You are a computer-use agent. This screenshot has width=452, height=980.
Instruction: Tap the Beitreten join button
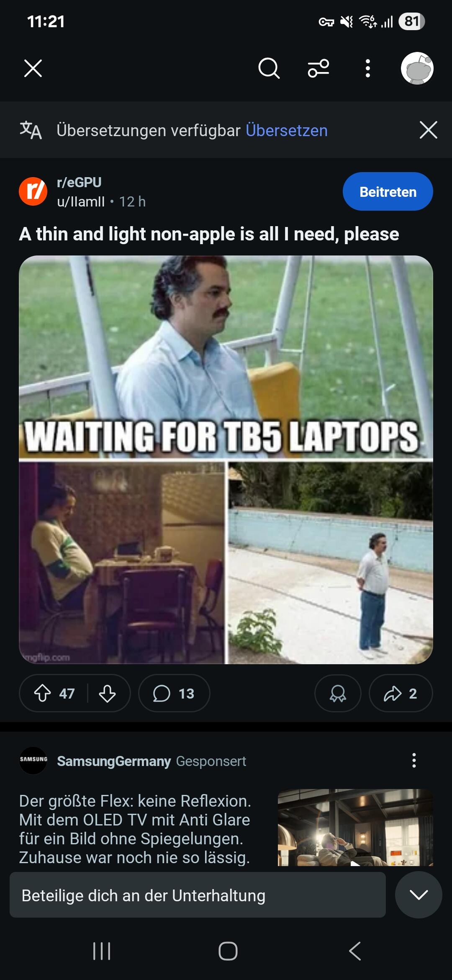(388, 191)
